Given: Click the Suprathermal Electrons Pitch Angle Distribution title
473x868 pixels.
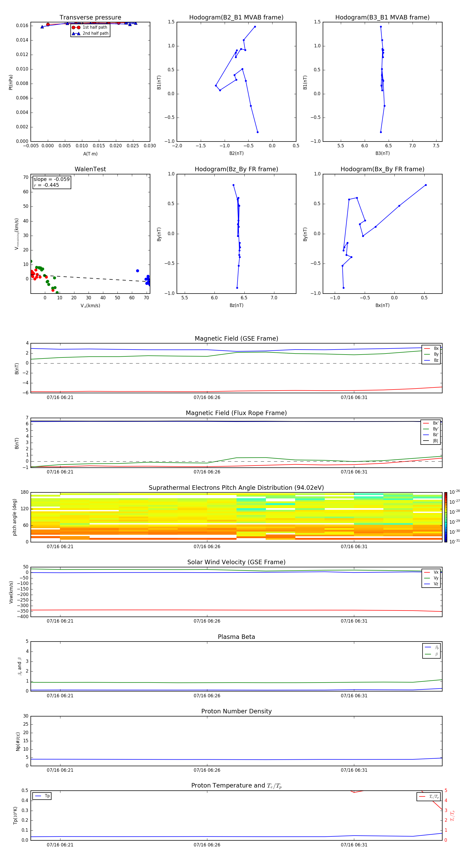Looking at the screenshot, I should point(236,488).
